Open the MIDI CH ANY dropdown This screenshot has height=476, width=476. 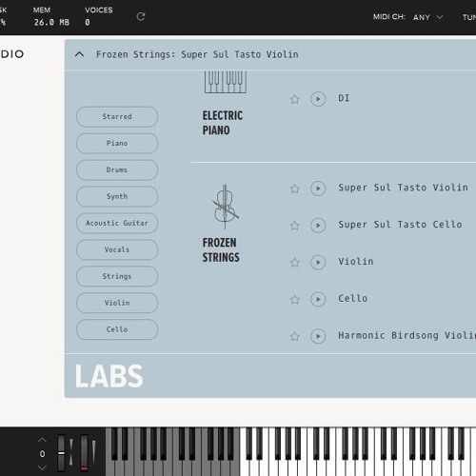click(x=428, y=17)
